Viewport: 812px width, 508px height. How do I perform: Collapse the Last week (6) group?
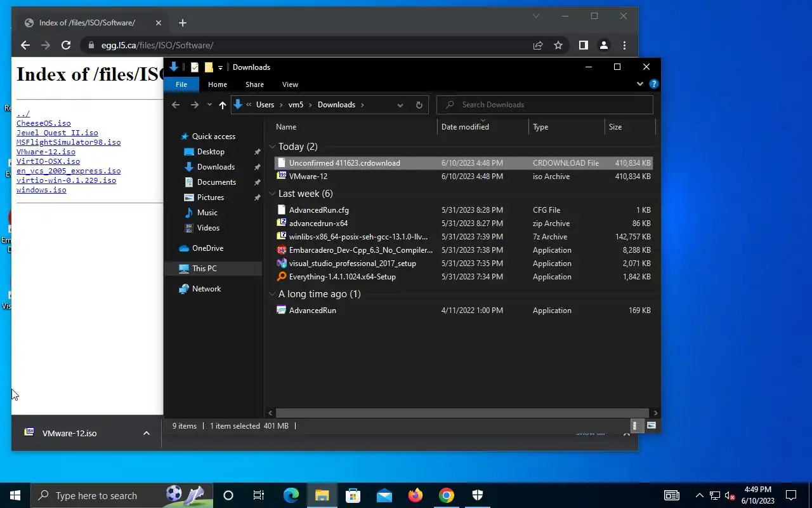click(x=273, y=194)
